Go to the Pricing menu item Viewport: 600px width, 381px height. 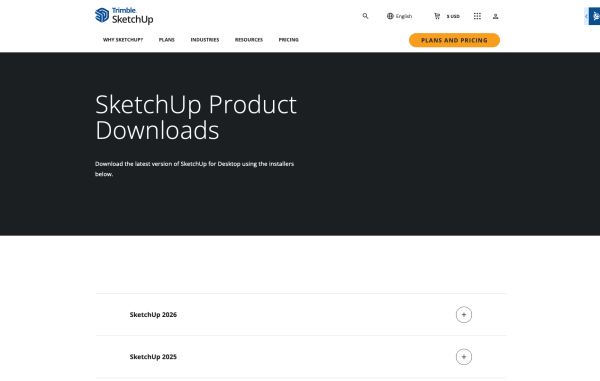point(289,40)
